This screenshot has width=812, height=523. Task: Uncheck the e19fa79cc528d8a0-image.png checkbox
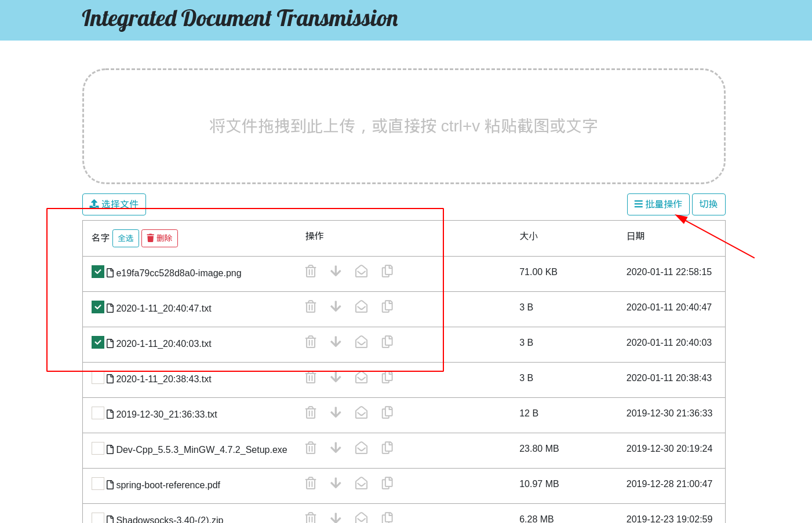pyautogui.click(x=98, y=272)
